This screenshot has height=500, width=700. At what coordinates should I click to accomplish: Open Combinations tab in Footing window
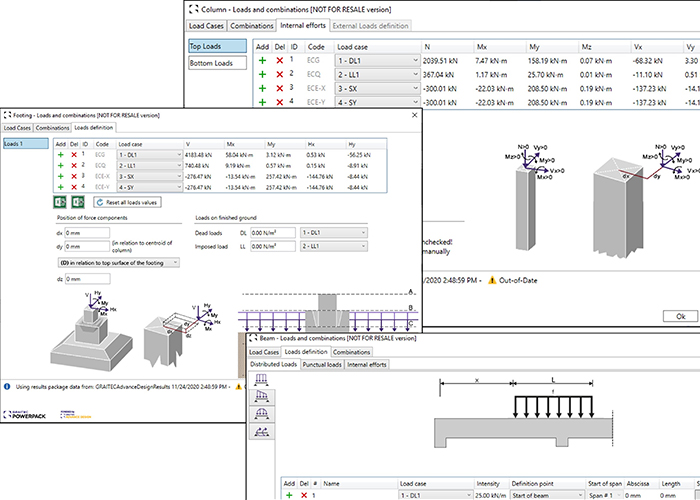pyautogui.click(x=52, y=128)
